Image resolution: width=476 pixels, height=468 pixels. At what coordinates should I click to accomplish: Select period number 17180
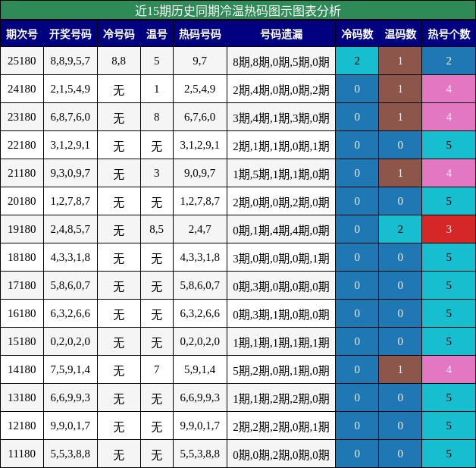22,285
